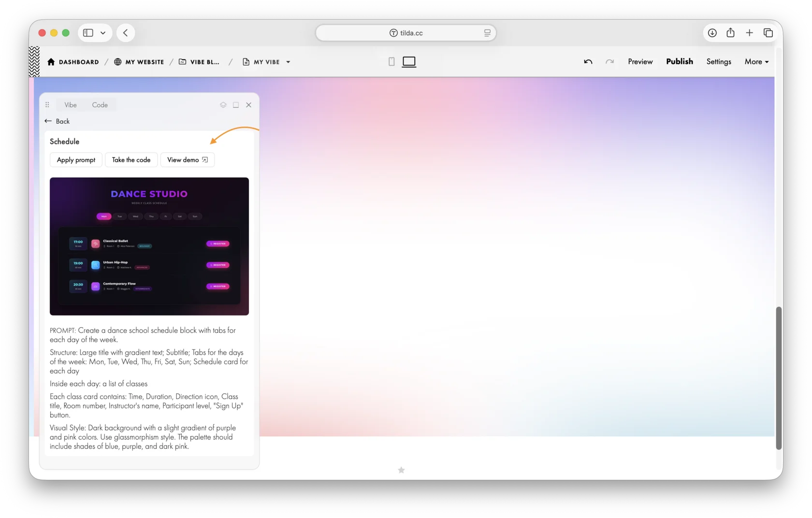Open the browser share menu

tap(730, 32)
